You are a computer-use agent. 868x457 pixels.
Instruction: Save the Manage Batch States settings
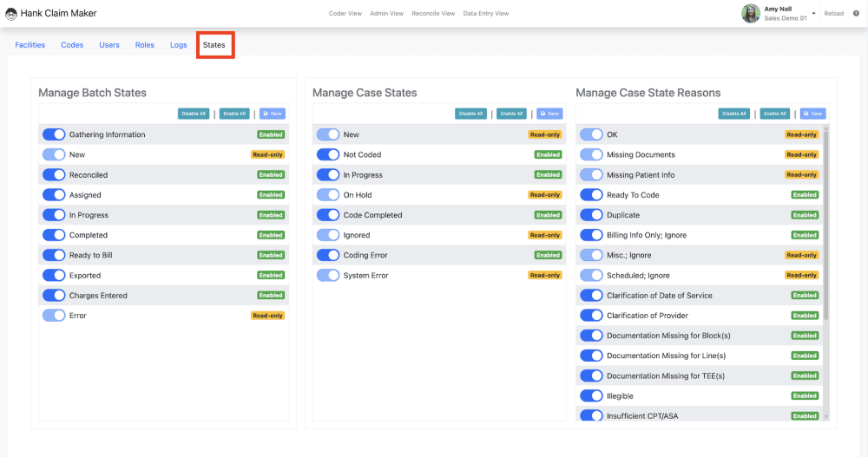273,114
